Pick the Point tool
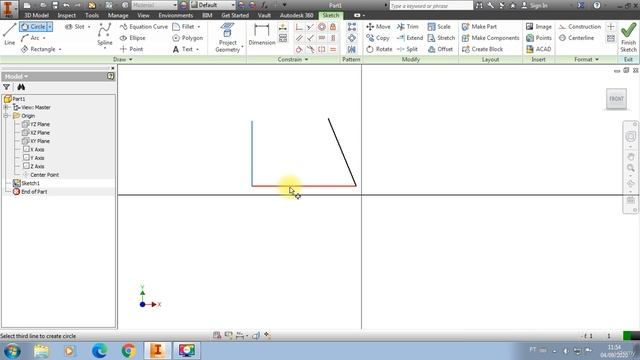The height and width of the screenshot is (360, 640). point(131,49)
